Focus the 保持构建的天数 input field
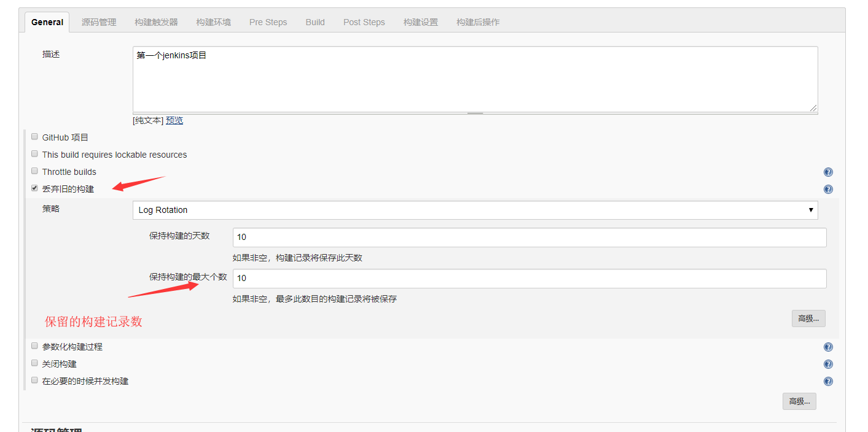868x432 pixels. (530, 237)
